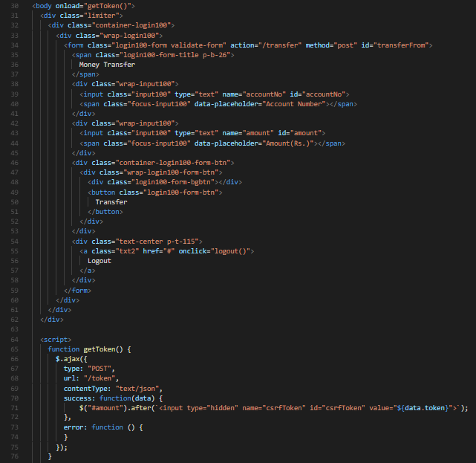Click the id="transferFrom" attribute
The height and width of the screenshot is (463, 476).
coord(395,45)
